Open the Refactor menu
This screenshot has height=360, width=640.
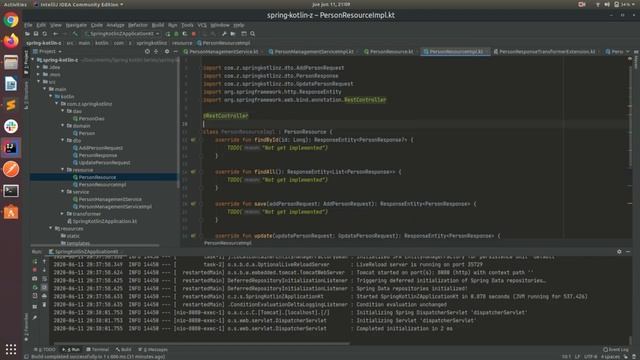pos(138,25)
